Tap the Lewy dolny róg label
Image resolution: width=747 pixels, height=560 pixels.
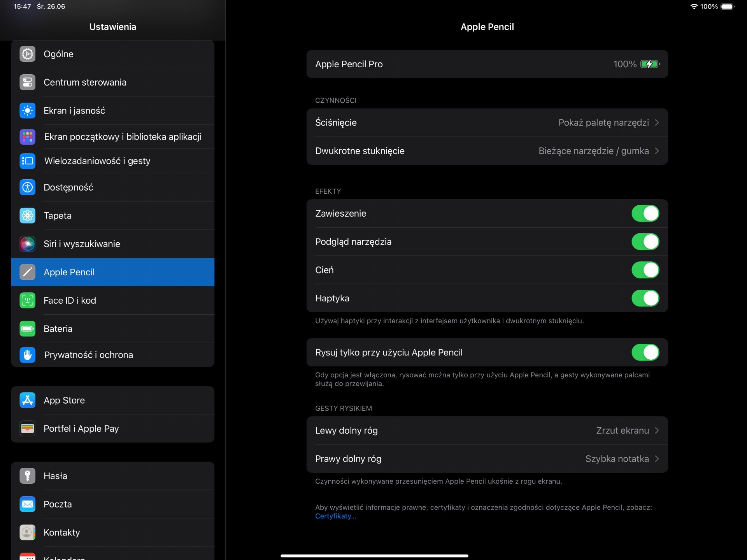346,431
